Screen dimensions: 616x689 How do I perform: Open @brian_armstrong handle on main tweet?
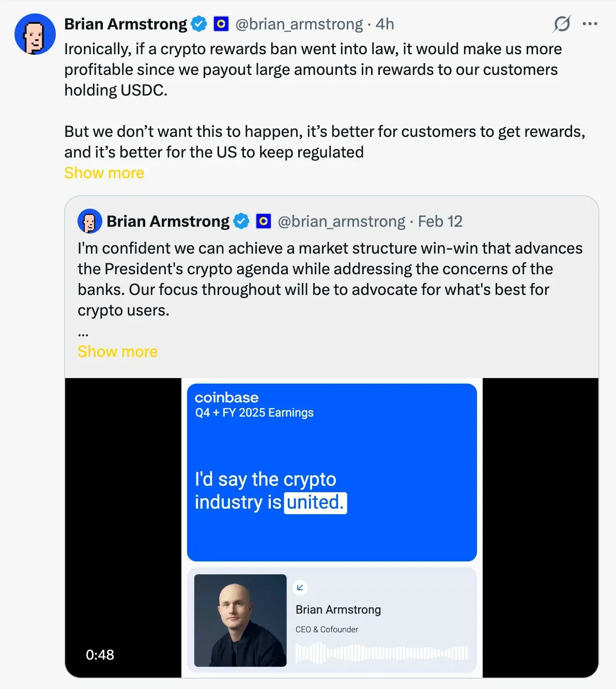(299, 24)
